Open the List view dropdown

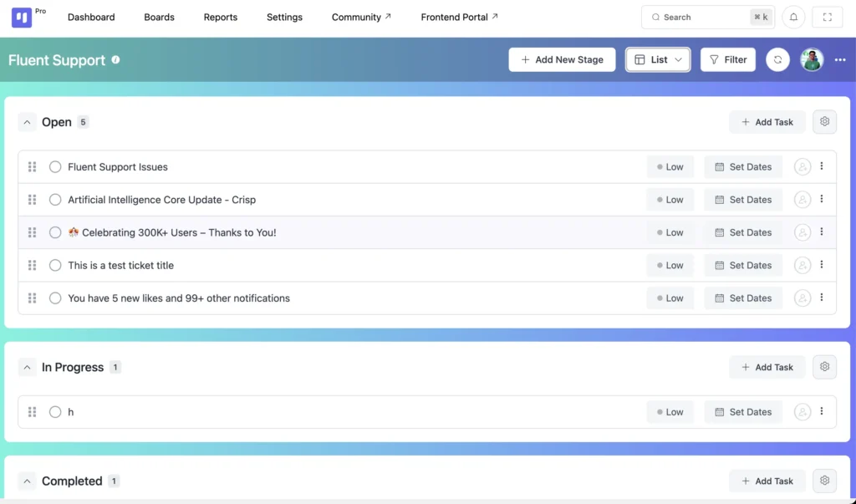coord(658,59)
